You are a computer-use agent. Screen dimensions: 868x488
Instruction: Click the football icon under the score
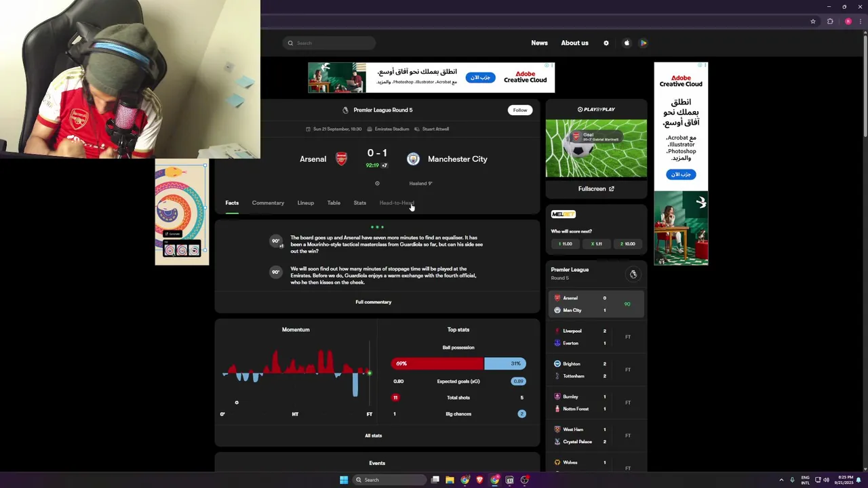(x=378, y=183)
